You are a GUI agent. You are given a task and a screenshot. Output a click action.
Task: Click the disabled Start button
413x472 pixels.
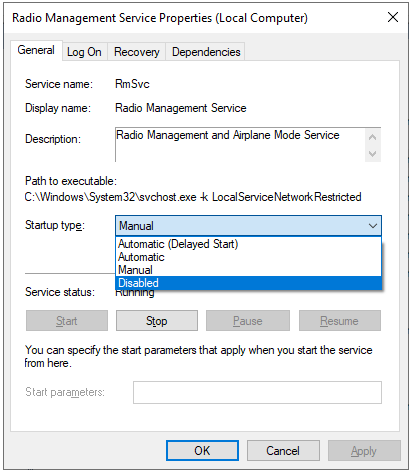pyautogui.click(x=67, y=321)
